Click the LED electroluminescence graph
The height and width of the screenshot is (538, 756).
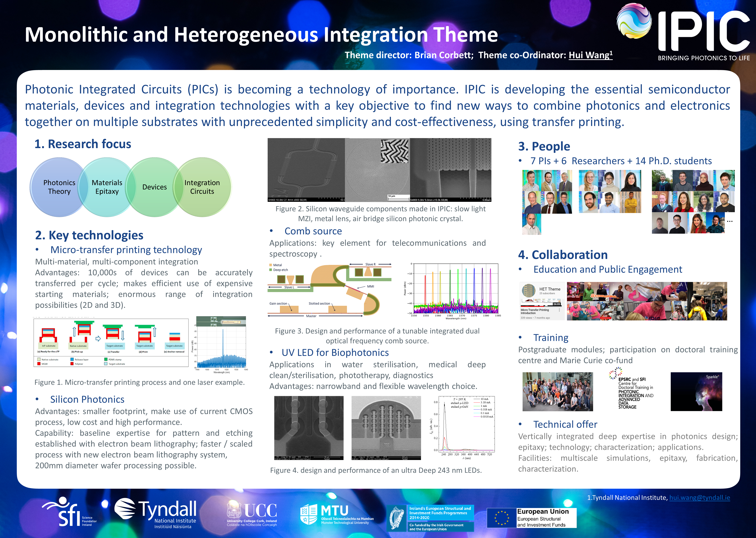462,428
